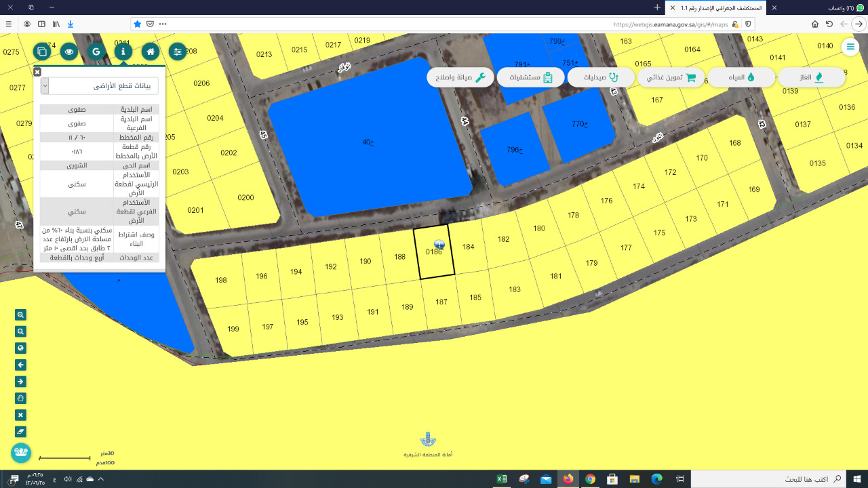Image resolution: width=868 pixels, height=488 pixels.
Task: Select the مستشفيات hospitals filter
Action: tap(530, 77)
